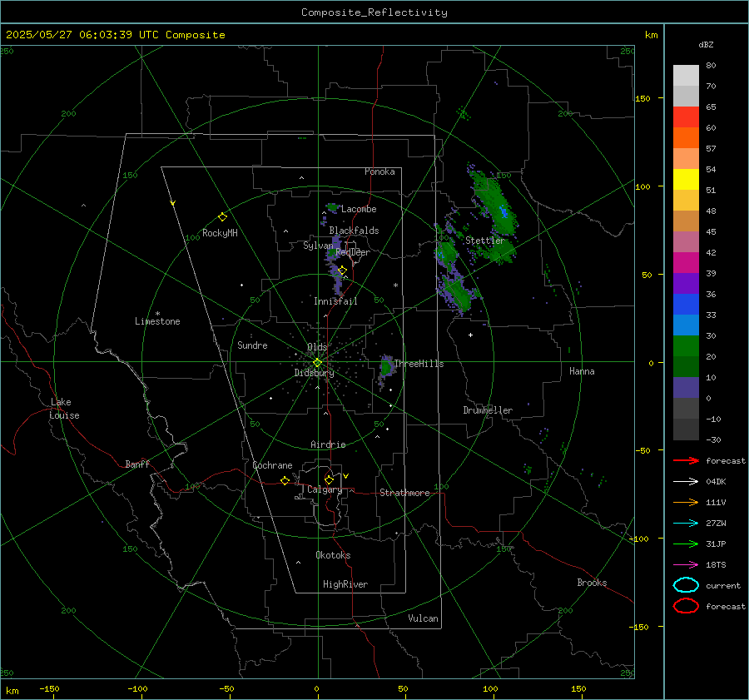This screenshot has width=749, height=700.
Task: Click the Ponoka town label
Action: pyautogui.click(x=379, y=171)
